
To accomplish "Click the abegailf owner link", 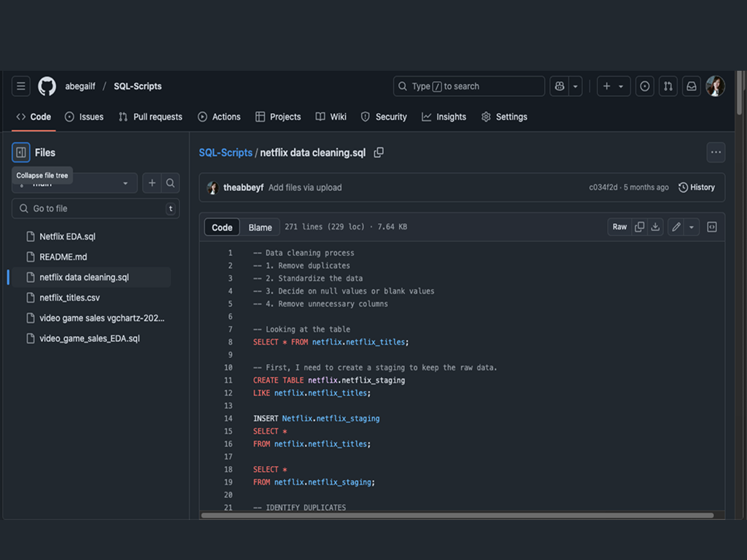I will [80, 86].
